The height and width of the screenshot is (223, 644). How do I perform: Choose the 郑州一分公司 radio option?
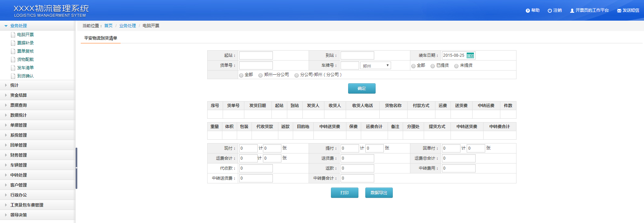(x=260, y=75)
